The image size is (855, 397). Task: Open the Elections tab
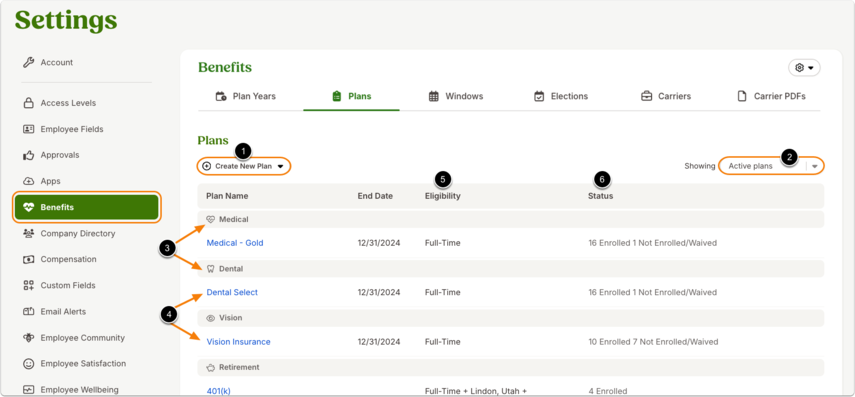[x=561, y=97]
